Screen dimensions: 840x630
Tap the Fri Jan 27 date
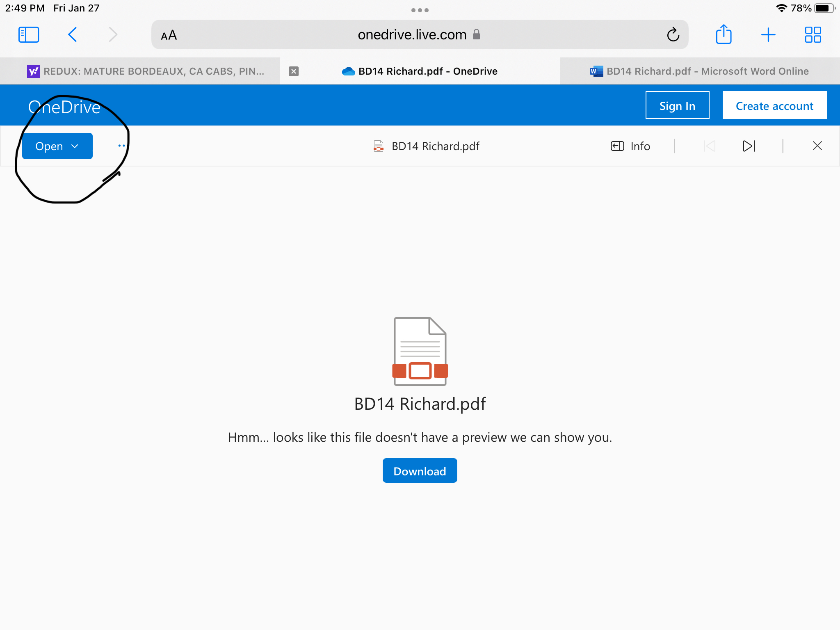(76, 8)
